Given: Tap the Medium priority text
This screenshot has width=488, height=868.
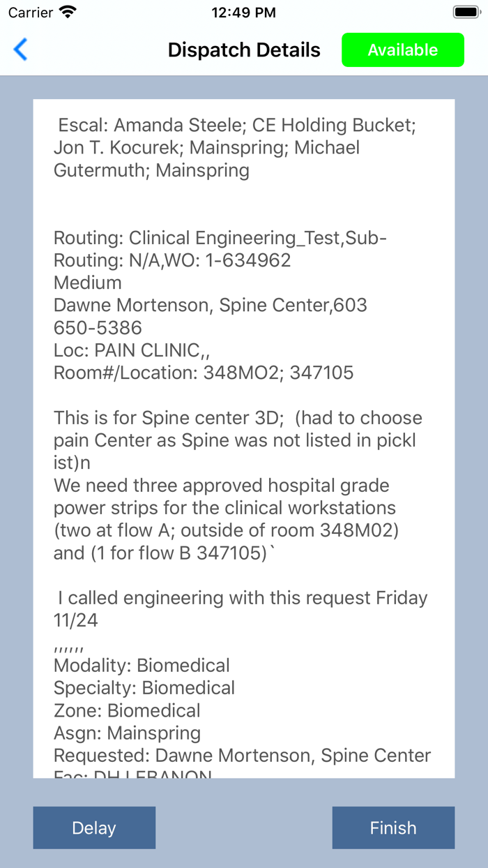Looking at the screenshot, I should tap(88, 283).
